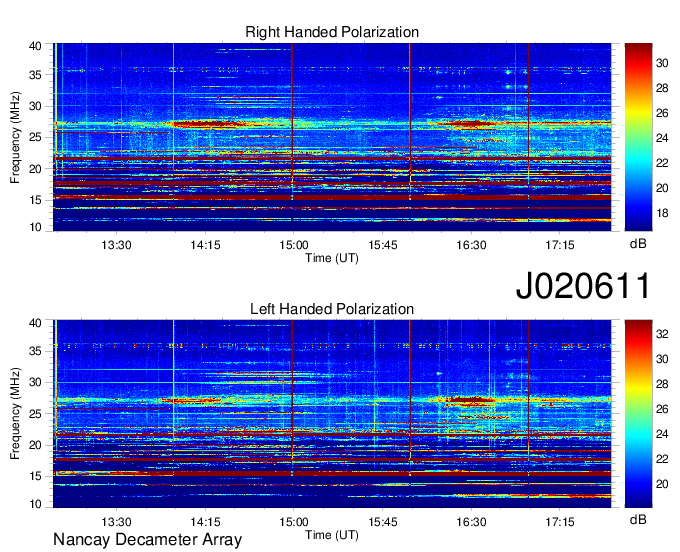
Task: Click 15 MHz tick on Left Handed plot
Action: click(x=35, y=477)
